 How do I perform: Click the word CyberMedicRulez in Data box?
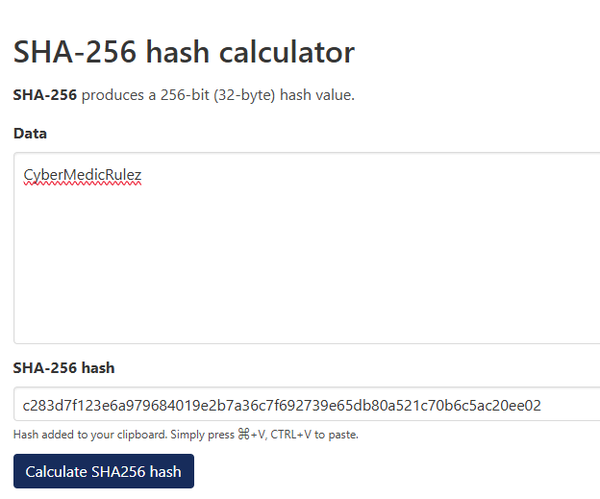(x=83, y=176)
